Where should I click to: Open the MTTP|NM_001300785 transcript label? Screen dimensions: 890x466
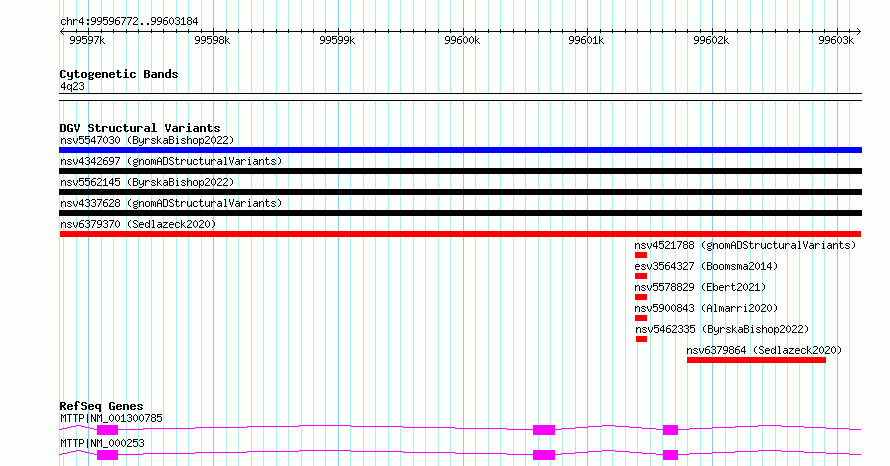(x=111, y=418)
